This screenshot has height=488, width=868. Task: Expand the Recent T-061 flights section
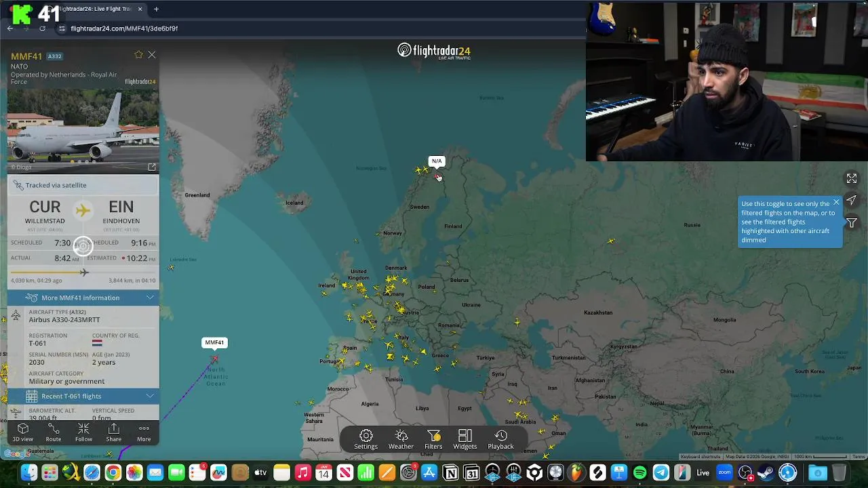[83, 396]
